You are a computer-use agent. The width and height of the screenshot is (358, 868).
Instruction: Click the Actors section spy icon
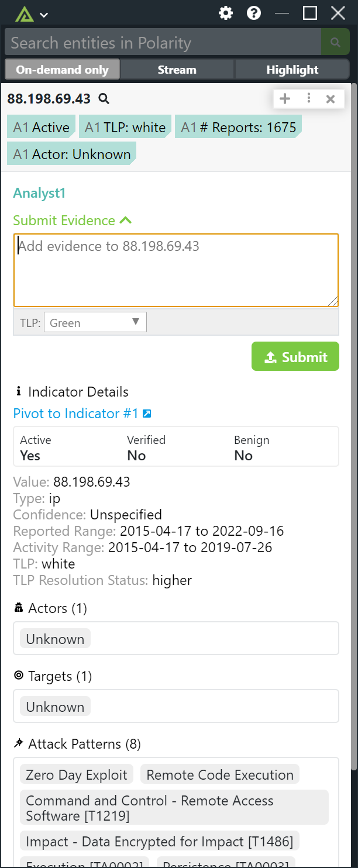[x=19, y=608]
